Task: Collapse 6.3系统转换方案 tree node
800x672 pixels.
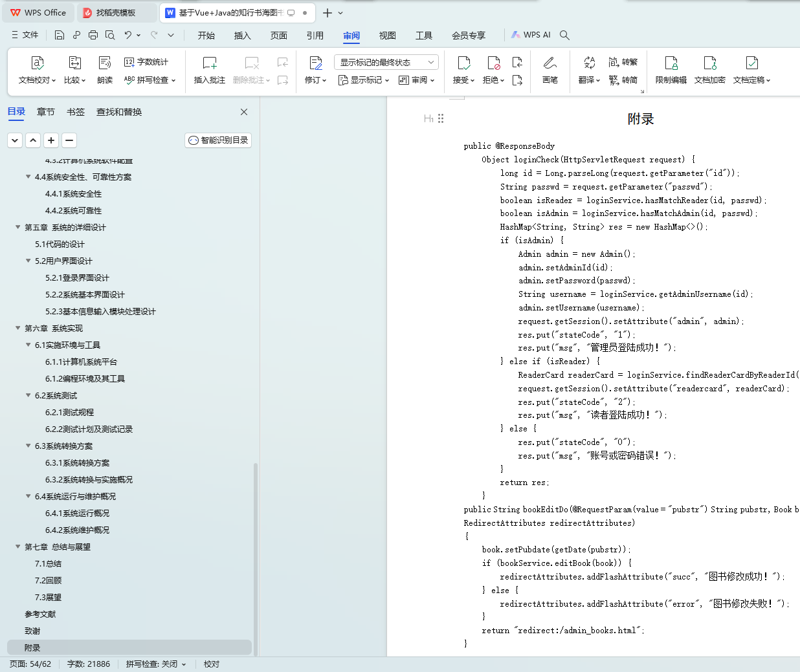Action: pyautogui.click(x=28, y=446)
